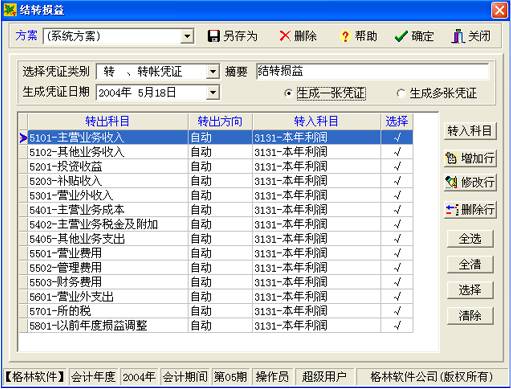Click the 选择 column header
The height and width of the screenshot is (389, 511).
[x=397, y=121]
